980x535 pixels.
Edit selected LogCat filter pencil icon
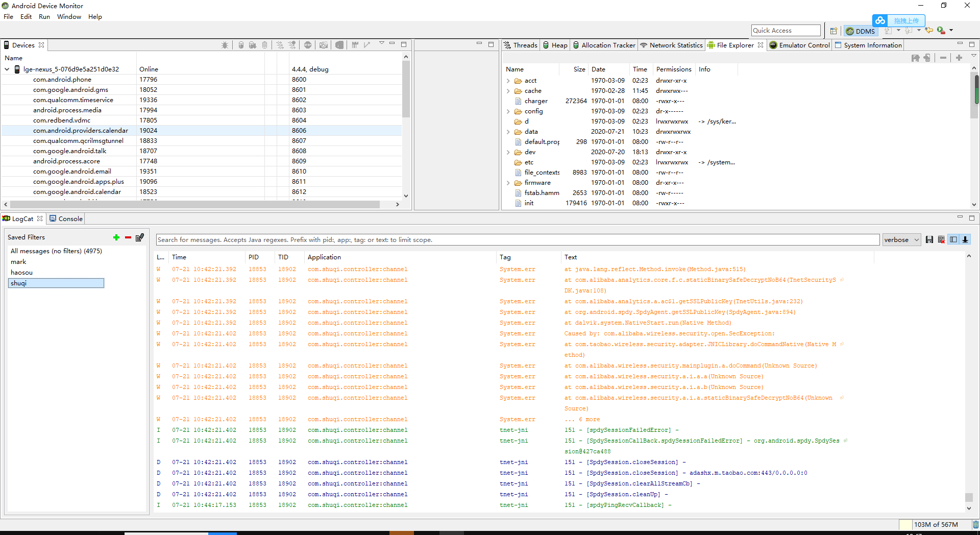140,237
